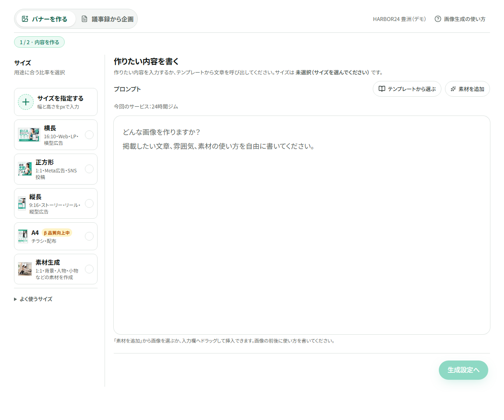Viewport: 504px width, 420px height.
Task: Click the sparkle icon in 素材を追加
Action: (453, 89)
